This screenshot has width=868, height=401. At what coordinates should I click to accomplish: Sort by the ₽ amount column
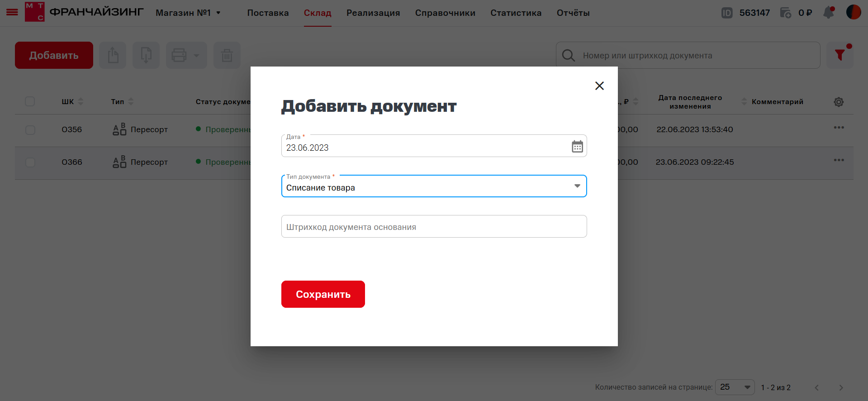coord(636,101)
